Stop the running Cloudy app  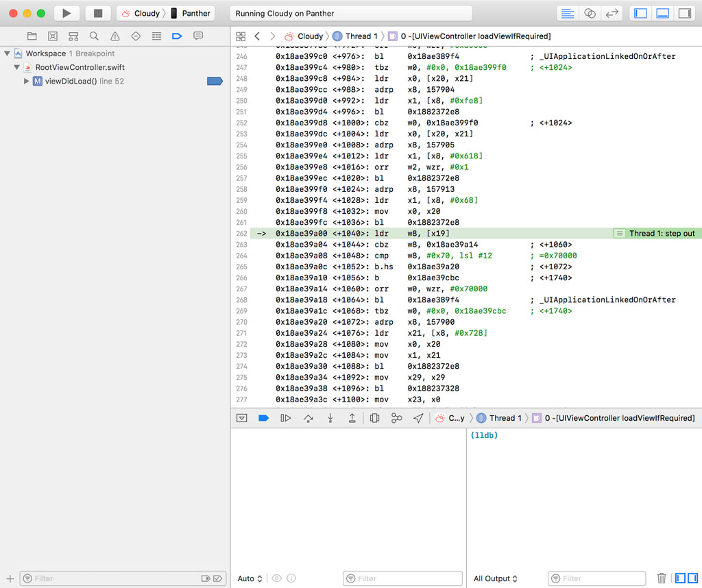point(98,13)
